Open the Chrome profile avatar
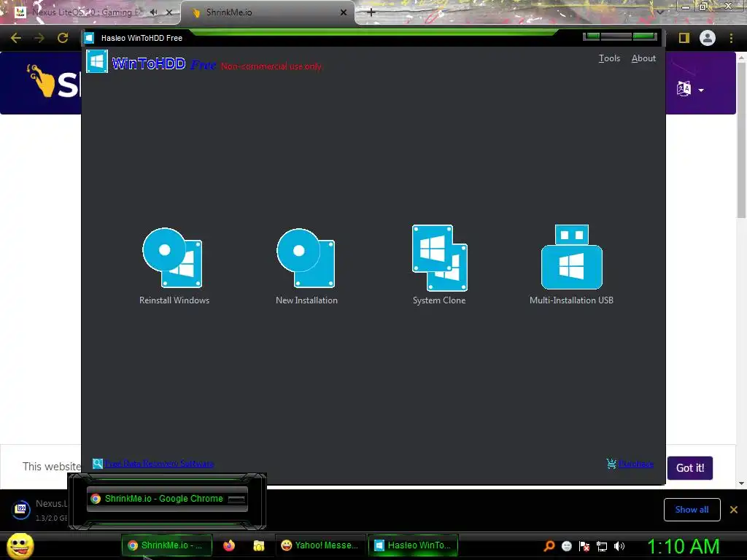The image size is (747, 560). [x=708, y=38]
